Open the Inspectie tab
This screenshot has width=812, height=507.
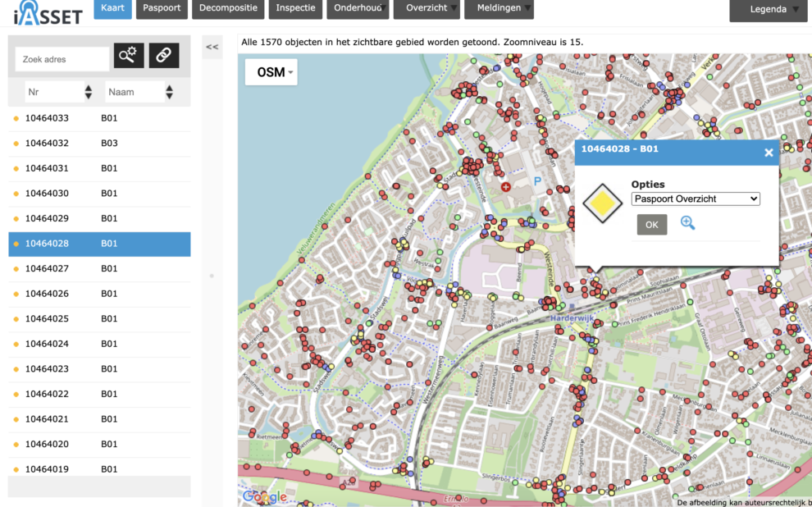pyautogui.click(x=295, y=8)
